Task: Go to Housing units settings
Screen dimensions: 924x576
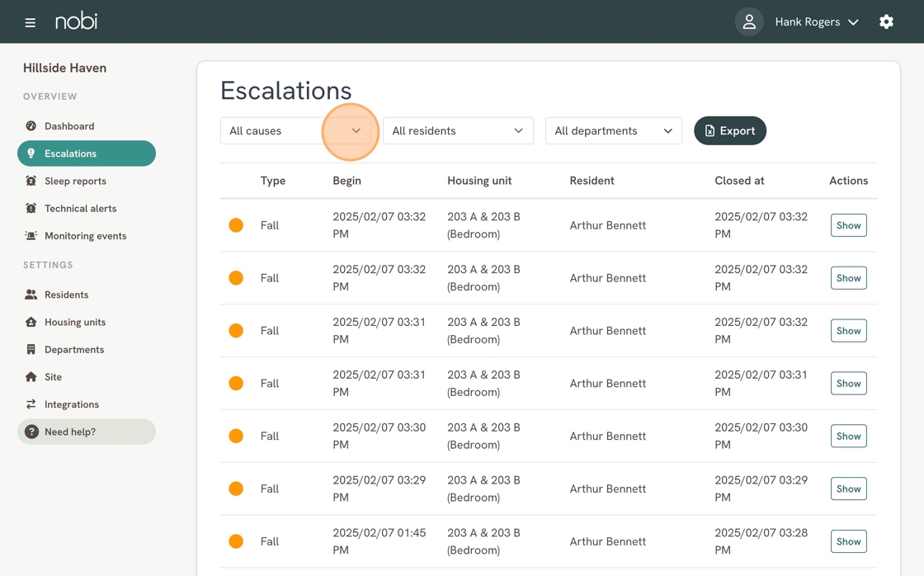Action: pos(87,322)
